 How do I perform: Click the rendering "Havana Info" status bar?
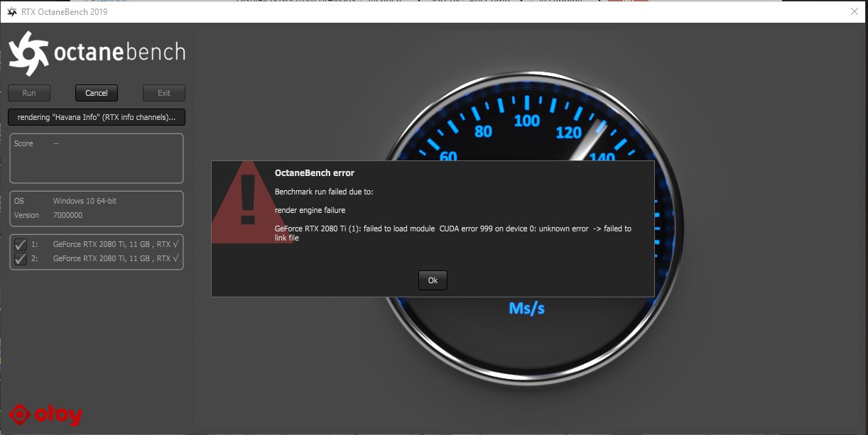point(97,117)
